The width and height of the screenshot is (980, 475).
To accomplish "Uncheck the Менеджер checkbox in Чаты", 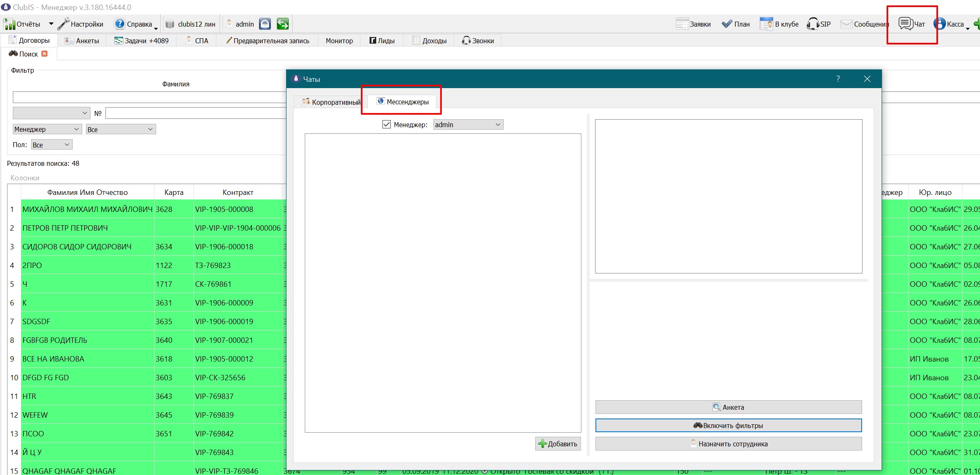I will pyautogui.click(x=387, y=124).
